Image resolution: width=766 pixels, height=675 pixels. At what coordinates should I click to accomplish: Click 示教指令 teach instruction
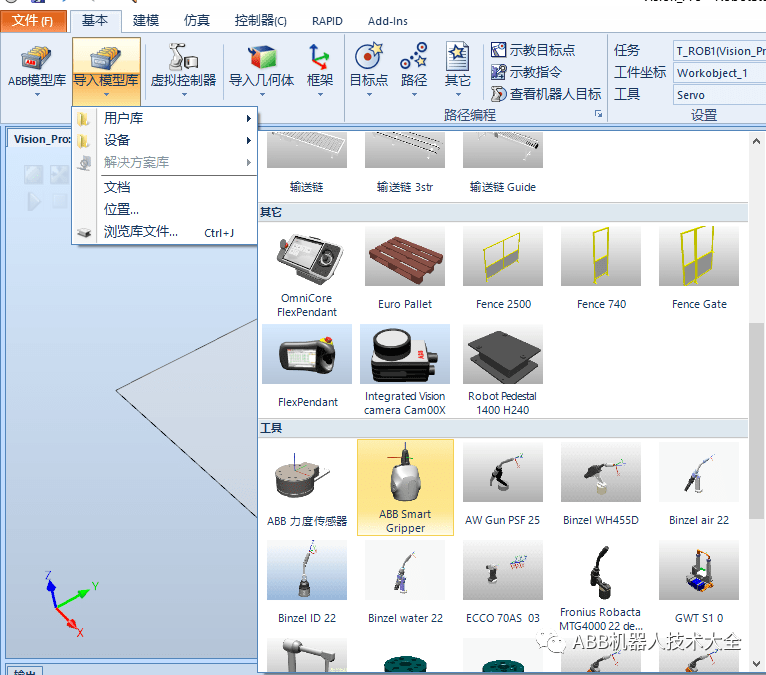pos(526,72)
